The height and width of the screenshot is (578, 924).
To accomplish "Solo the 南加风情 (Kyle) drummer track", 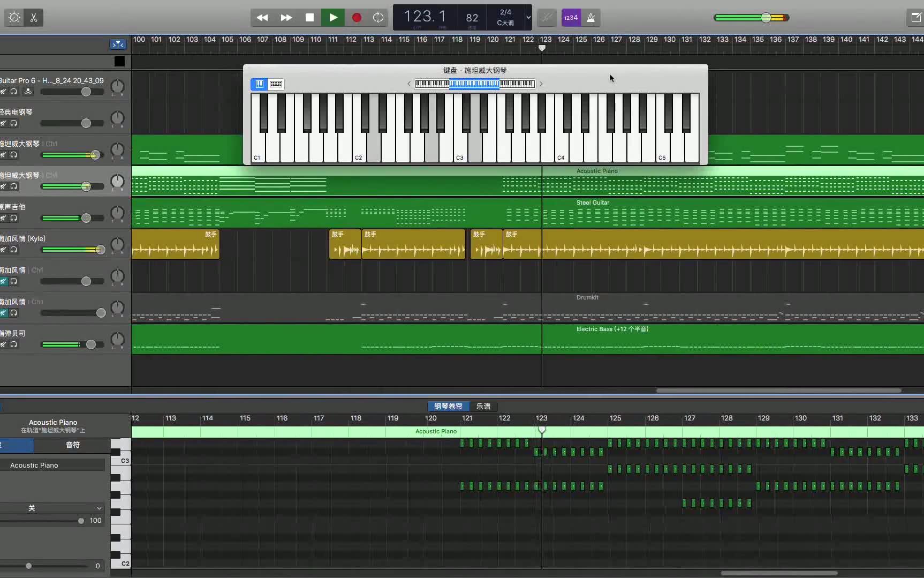I will click(x=14, y=250).
